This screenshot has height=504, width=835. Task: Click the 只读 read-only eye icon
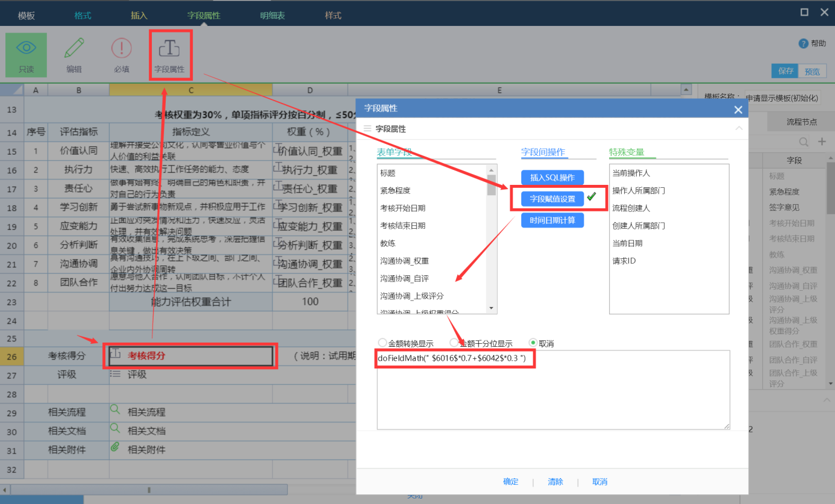point(26,49)
